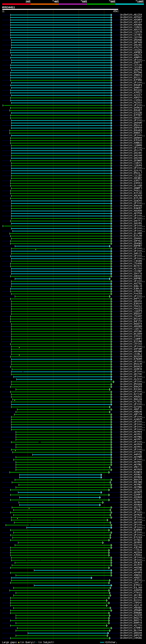Click the cyan ~100% identity legend segment
Image resolution: width=146 pixels, height=644 pixels.
coord(130,4)
